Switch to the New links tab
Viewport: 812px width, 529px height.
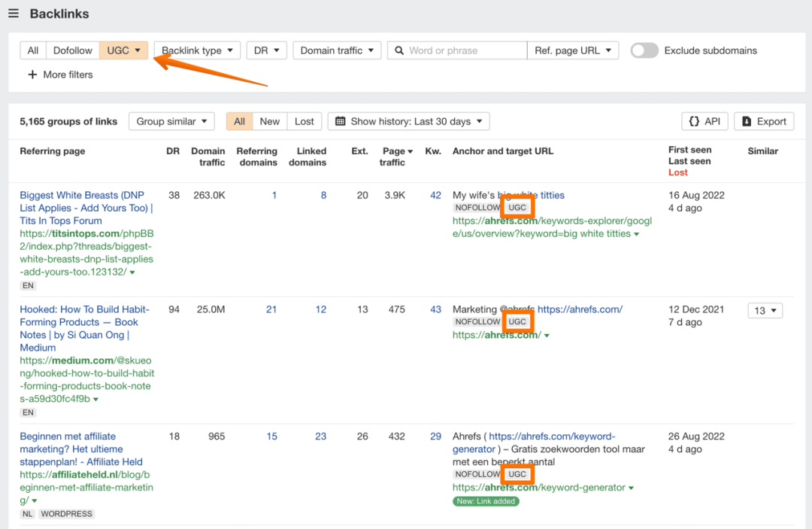pyautogui.click(x=269, y=121)
